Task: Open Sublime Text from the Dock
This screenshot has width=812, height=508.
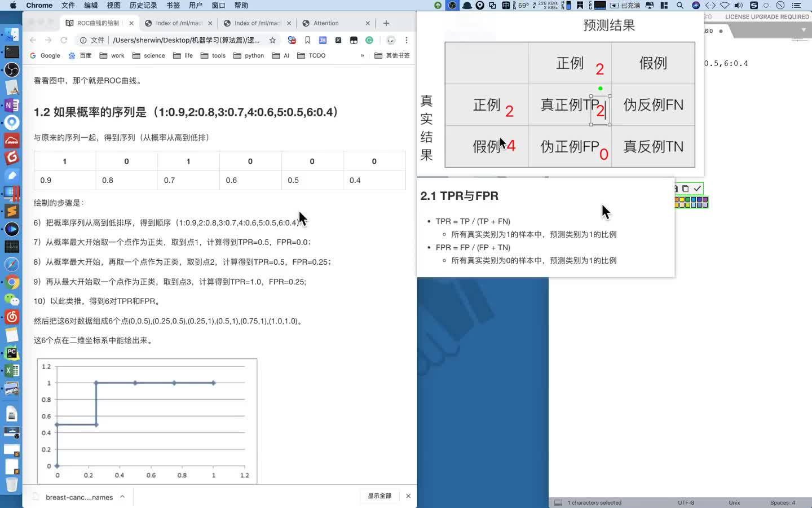Action: (12, 211)
